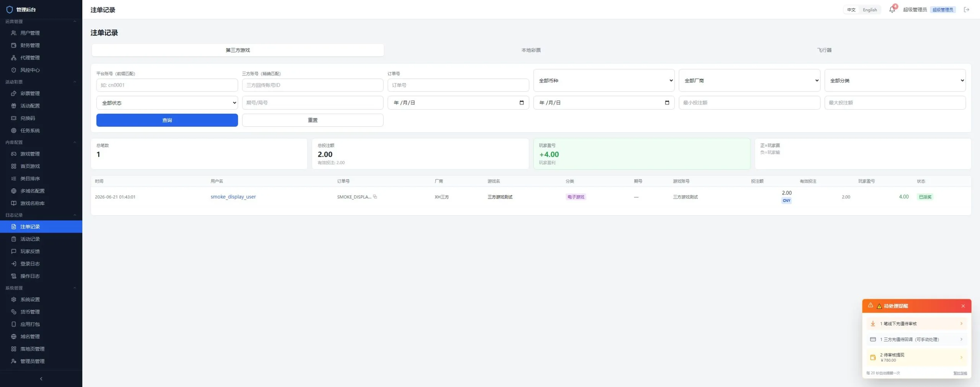Image resolution: width=980 pixels, height=387 pixels.
Task: Go to 代理管理 page
Action: click(41, 57)
